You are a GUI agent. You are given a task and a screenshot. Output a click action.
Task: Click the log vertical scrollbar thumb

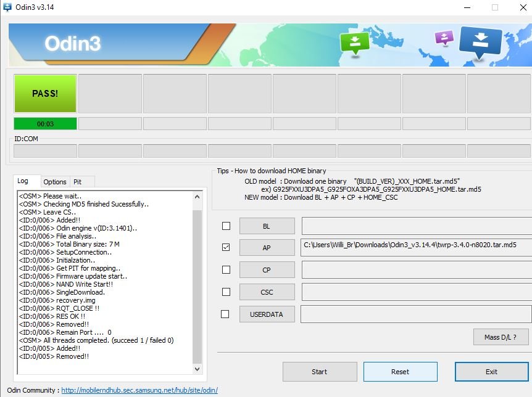click(197, 287)
